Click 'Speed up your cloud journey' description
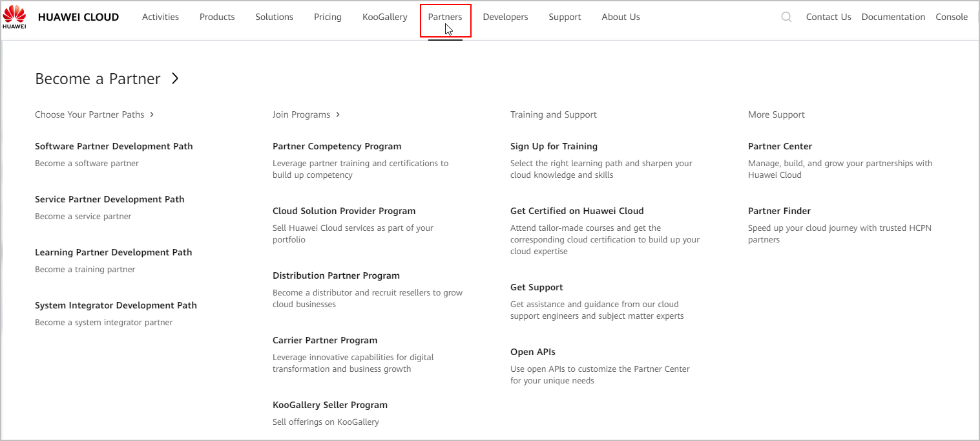The width and height of the screenshot is (980, 441). click(x=840, y=234)
